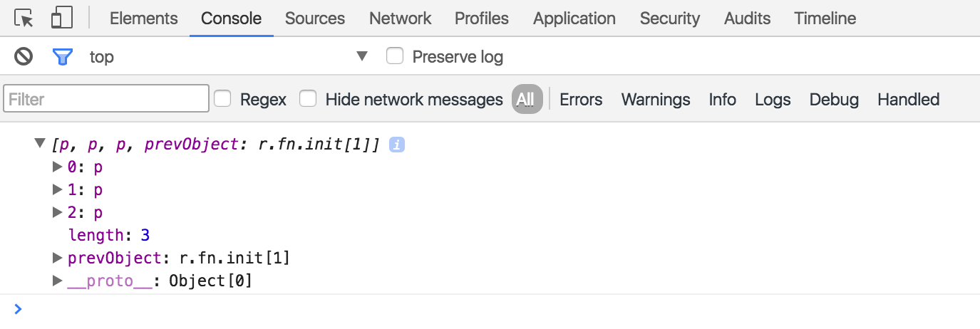This screenshot has width=980, height=329.
Task: Toggle the console filter funnel icon
Action: coord(63,56)
